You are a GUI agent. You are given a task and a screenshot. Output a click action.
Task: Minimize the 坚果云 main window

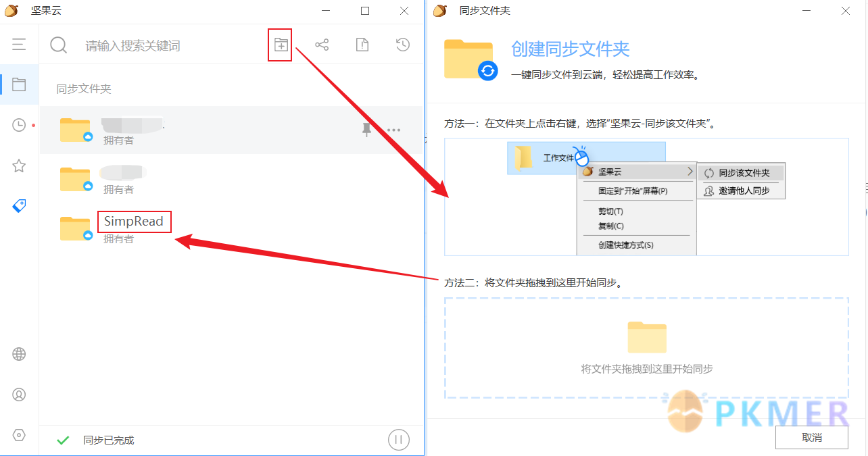[327, 11]
